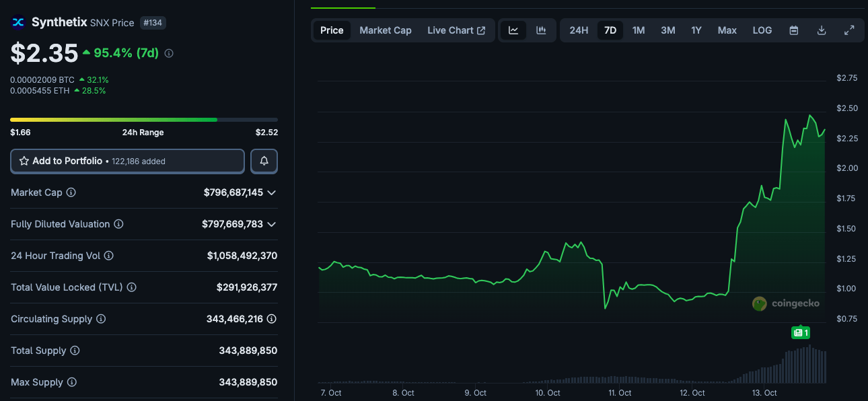
Task: Select the Price tab
Action: click(x=332, y=30)
